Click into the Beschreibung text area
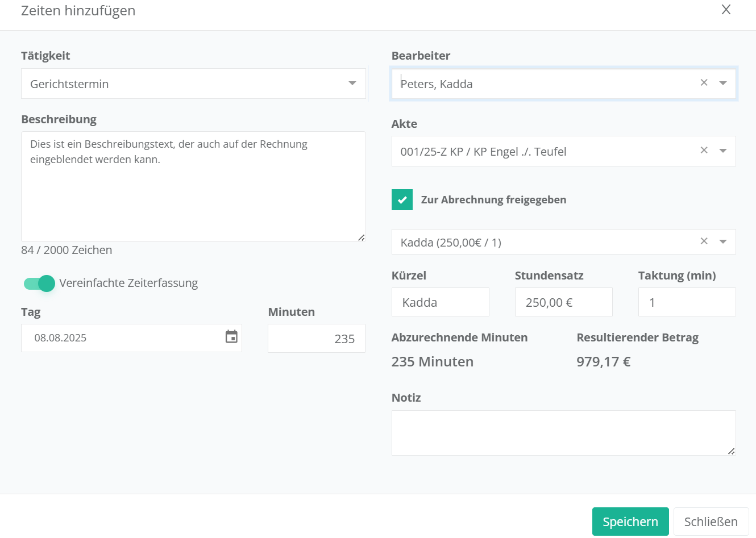The image size is (756, 538). 193,193
